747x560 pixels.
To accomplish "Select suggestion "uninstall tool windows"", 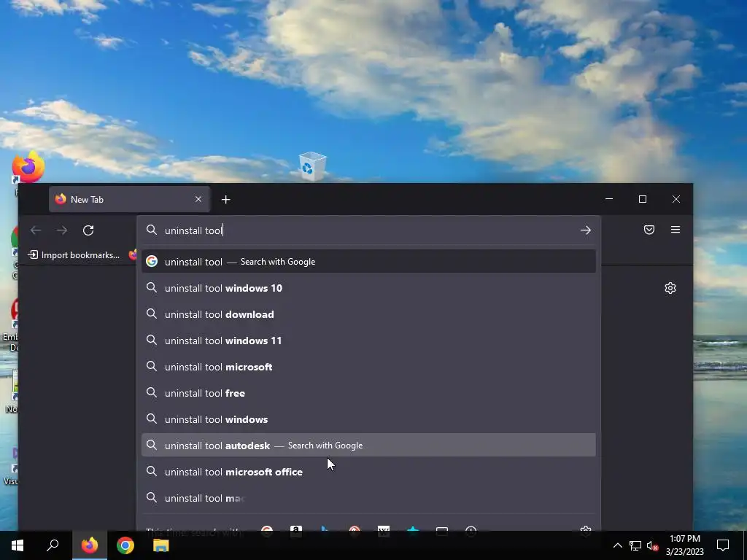I will tap(368, 419).
